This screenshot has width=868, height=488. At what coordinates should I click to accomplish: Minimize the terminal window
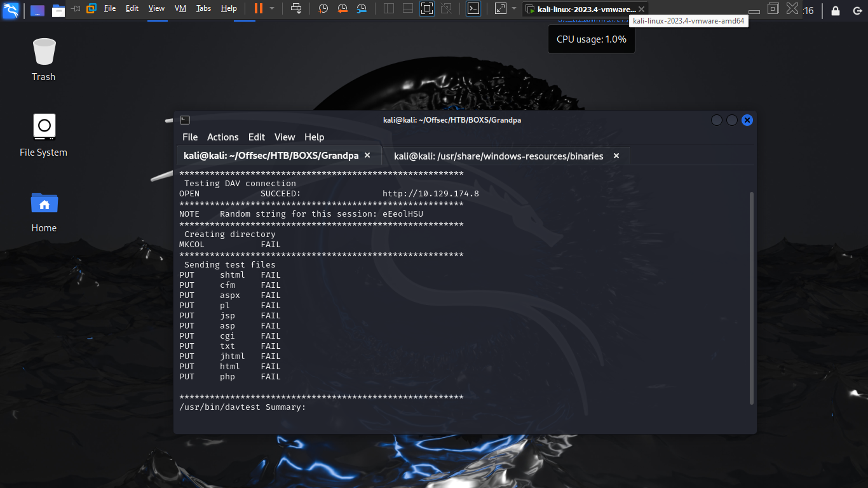tap(717, 119)
